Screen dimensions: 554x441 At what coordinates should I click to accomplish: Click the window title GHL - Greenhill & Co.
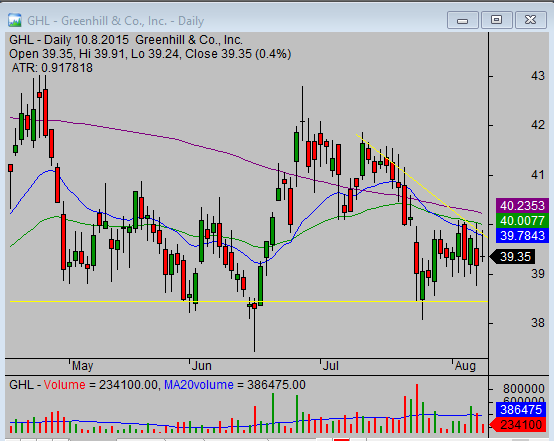116,21
